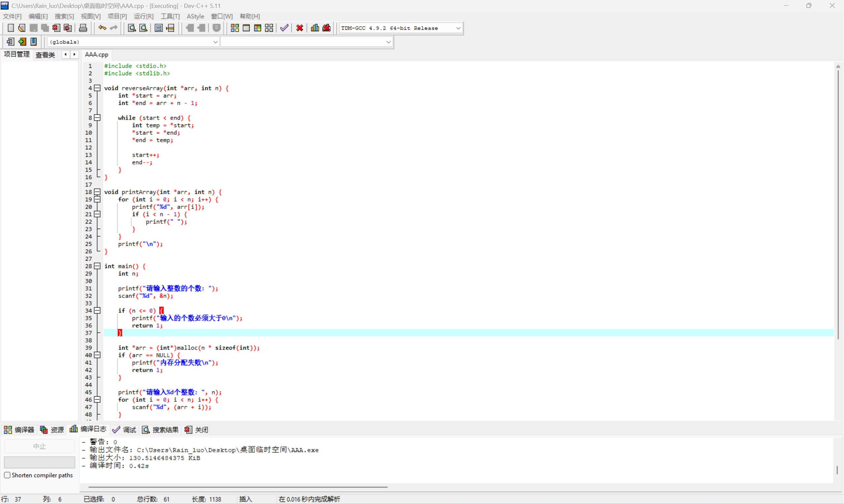The width and height of the screenshot is (844, 504).
Task: Switch to the 查看类 class view tab
Action: point(45,55)
